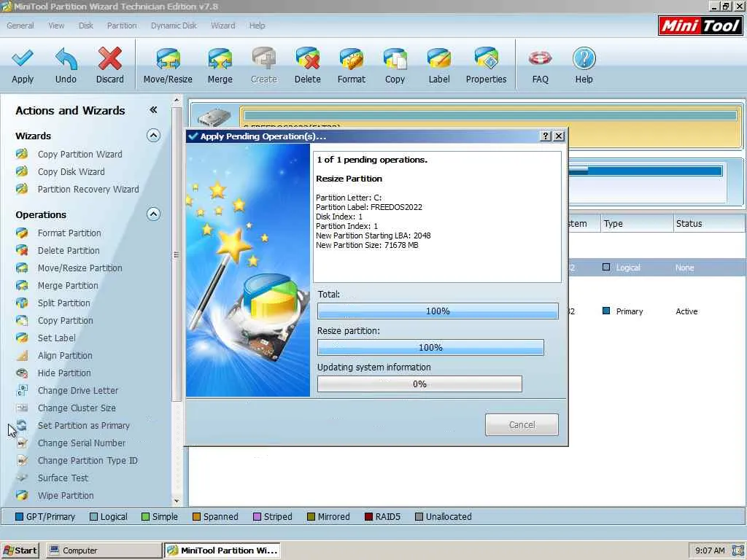747x560 pixels.
Task: Click the MiniTool logo
Action: point(700,26)
